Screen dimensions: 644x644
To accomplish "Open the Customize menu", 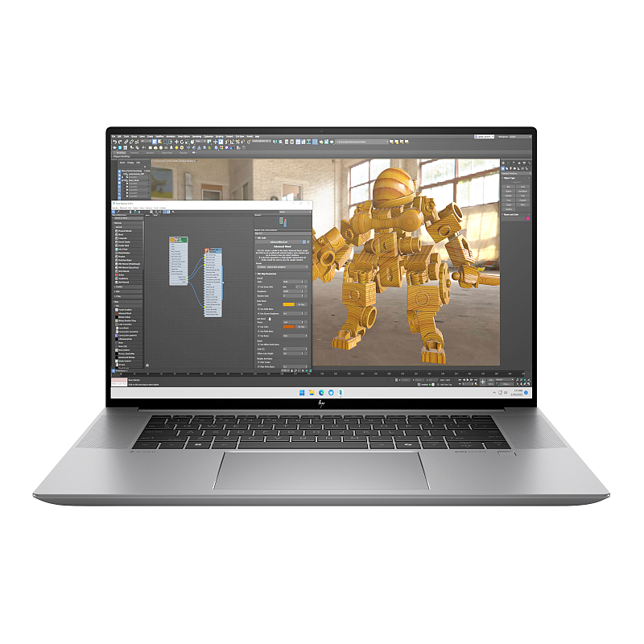I will 208,136.
